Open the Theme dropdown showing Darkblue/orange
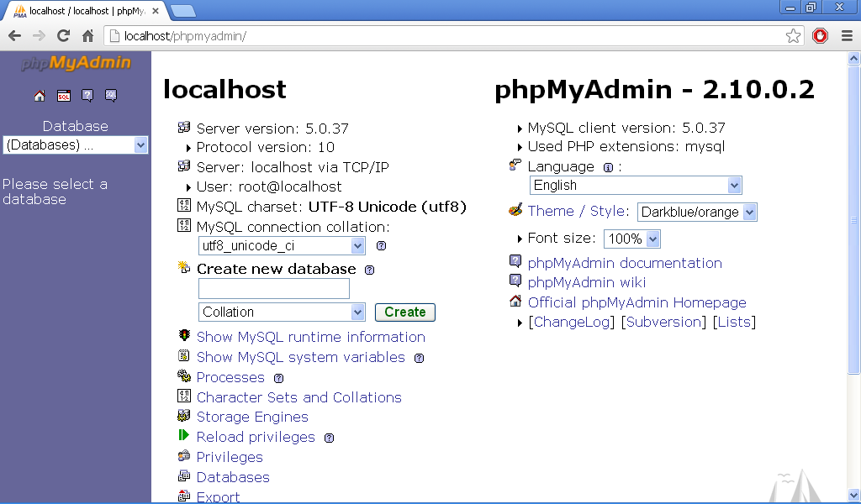 [x=697, y=213]
